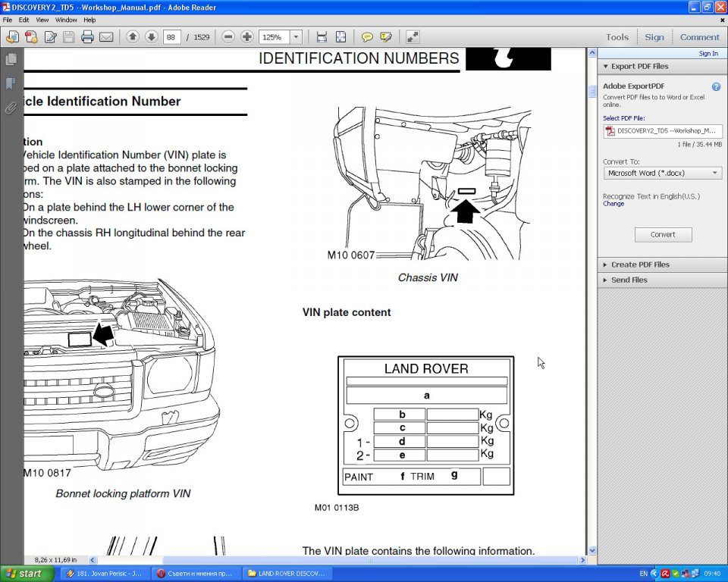The image size is (728, 582).
Task: Click the fit width scrolling icon
Action: tap(322, 36)
